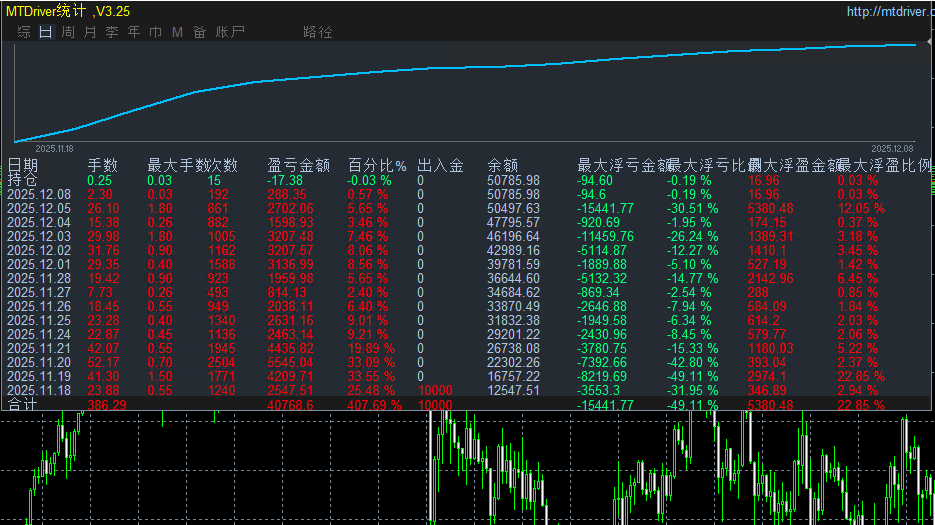935x525 pixels.
Task: Click the 手数 column header
Action: click(103, 165)
